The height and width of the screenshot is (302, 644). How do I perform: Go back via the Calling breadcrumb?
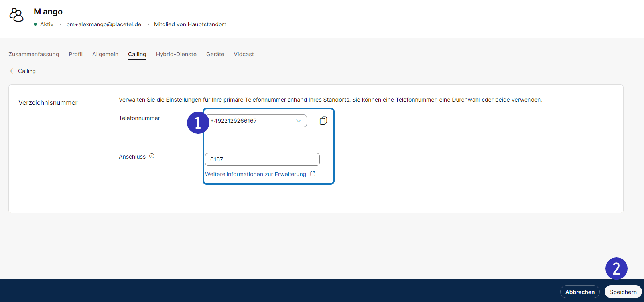click(27, 71)
